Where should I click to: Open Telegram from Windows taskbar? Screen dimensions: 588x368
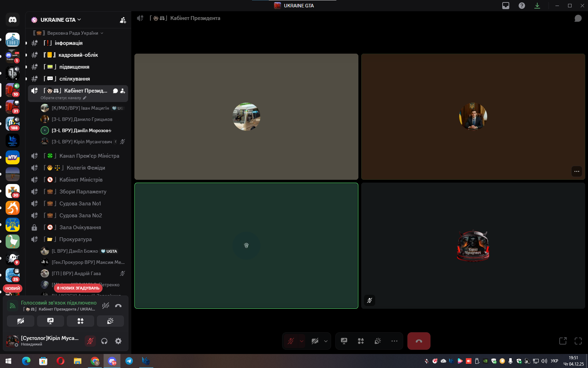129,361
